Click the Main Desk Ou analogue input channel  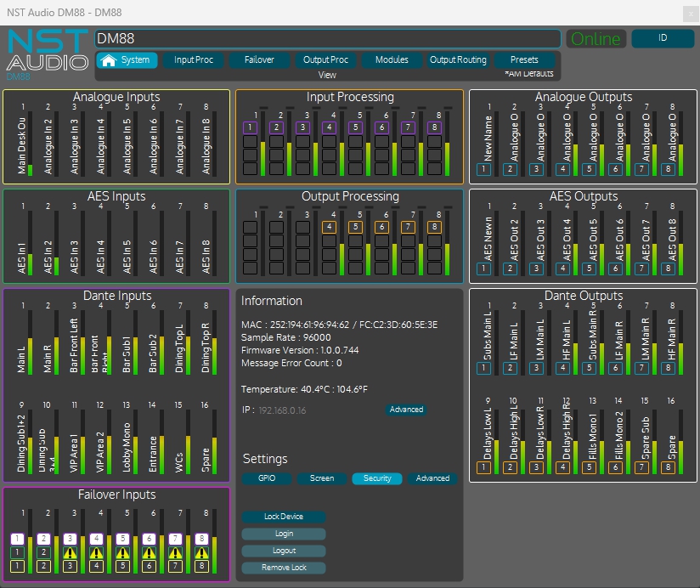click(x=22, y=145)
